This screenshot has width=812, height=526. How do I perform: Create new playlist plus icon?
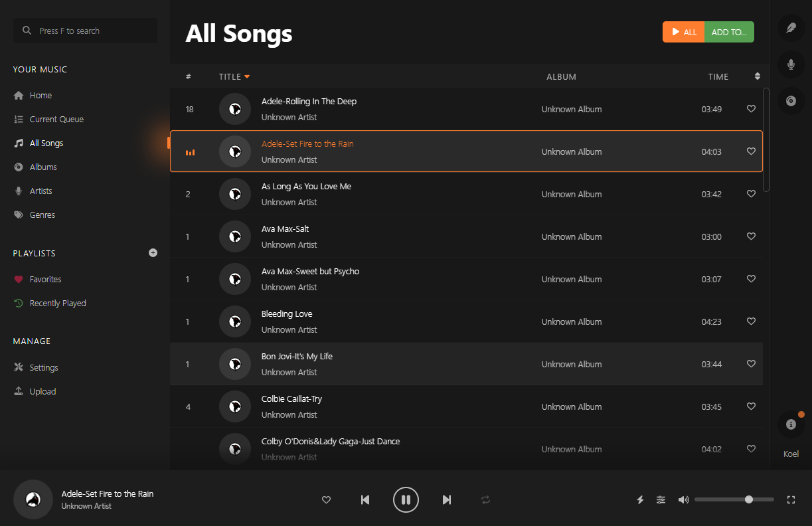153,253
